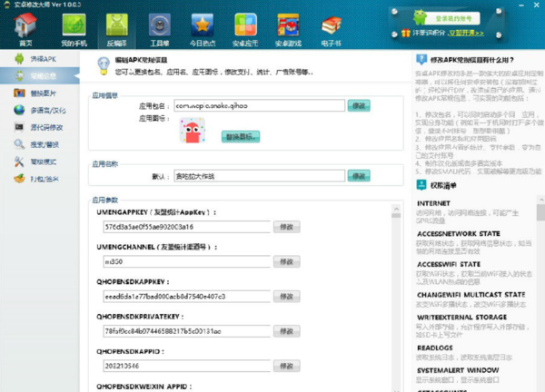The width and height of the screenshot is (545, 392).
Task: Focus the QHOPENSDKPRIVATEKEY value field
Action: coord(186,331)
